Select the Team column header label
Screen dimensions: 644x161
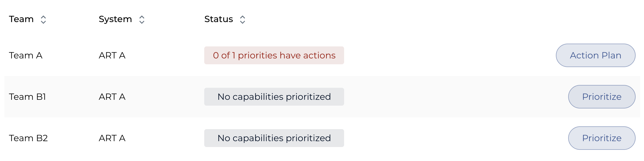21,19
